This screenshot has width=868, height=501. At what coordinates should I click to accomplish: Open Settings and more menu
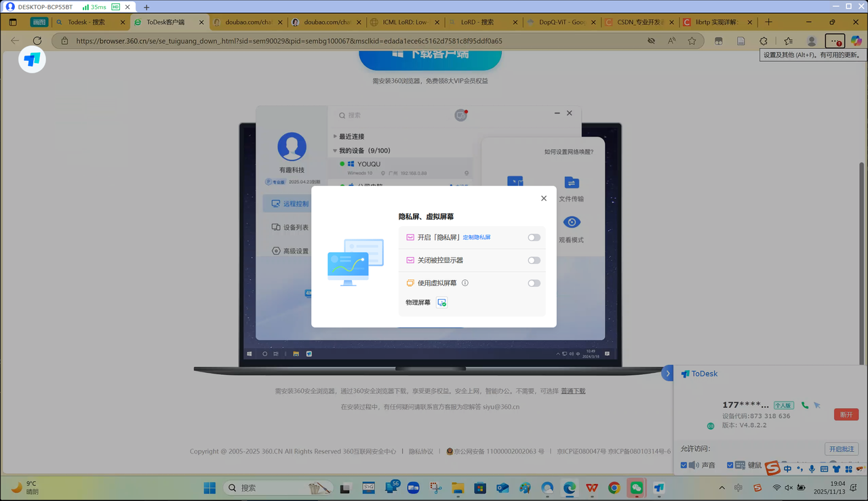pos(835,41)
